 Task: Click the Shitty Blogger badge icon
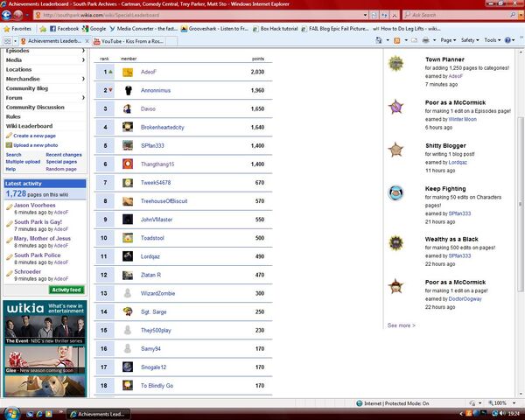(x=395, y=150)
